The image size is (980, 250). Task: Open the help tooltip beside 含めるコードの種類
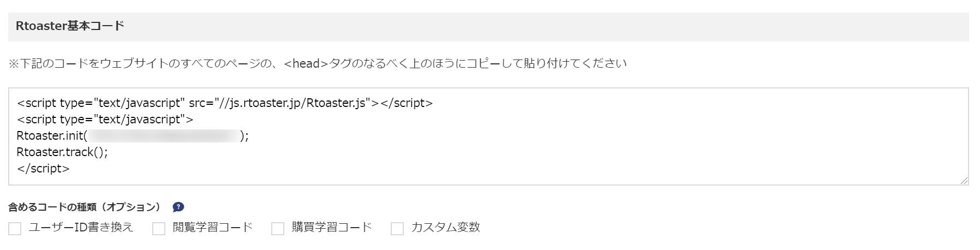coord(178,207)
